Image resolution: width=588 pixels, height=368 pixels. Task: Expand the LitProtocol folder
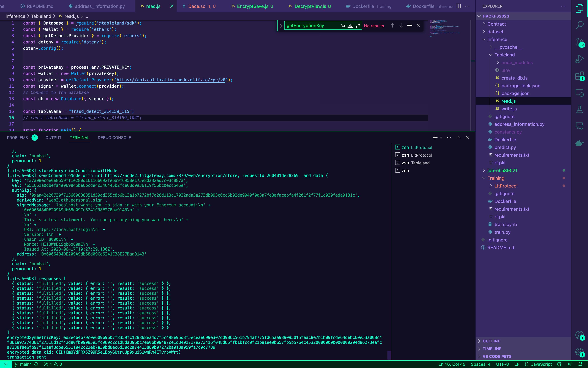(x=506, y=186)
